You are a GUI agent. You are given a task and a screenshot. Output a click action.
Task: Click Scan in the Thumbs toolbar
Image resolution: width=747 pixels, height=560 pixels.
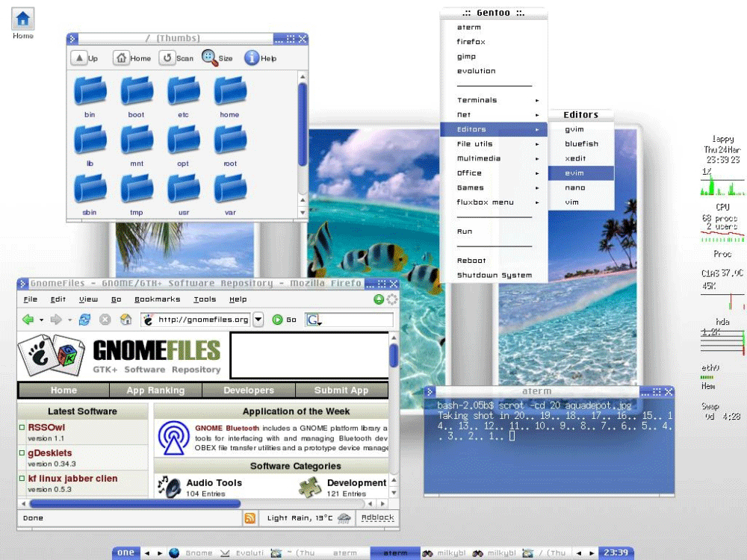[x=176, y=58]
